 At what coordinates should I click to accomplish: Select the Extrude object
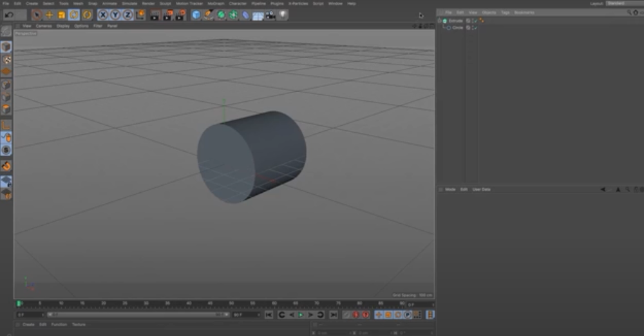coord(455,21)
